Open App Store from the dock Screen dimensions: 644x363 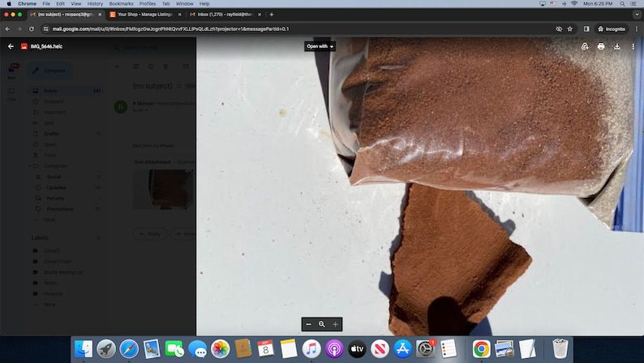pyautogui.click(x=402, y=349)
